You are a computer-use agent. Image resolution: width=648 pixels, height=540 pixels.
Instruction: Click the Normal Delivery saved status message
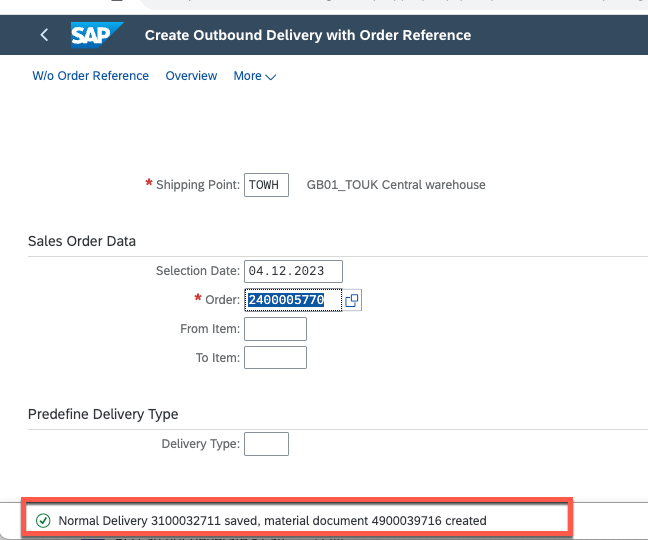pyautogui.click(x=272, y=520)
